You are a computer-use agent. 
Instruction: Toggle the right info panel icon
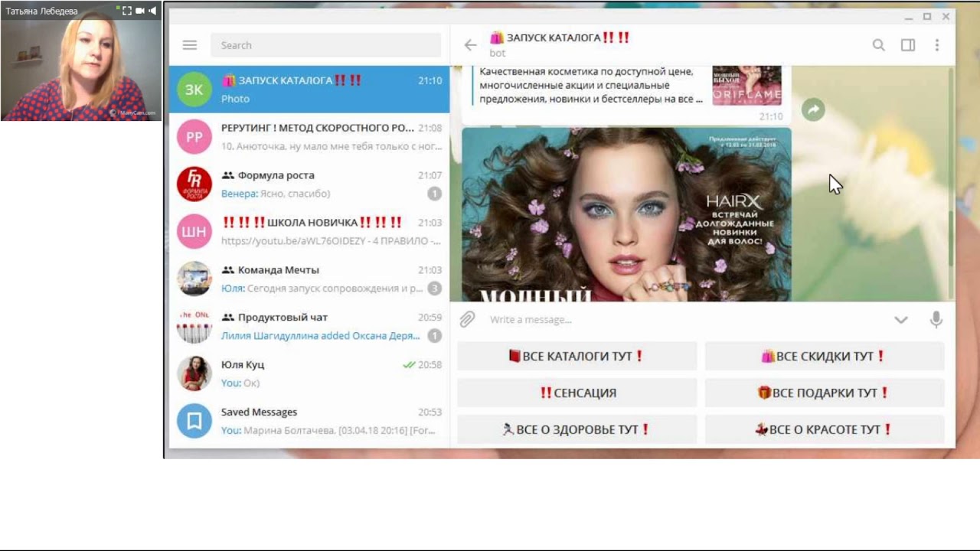click(908, 45)
